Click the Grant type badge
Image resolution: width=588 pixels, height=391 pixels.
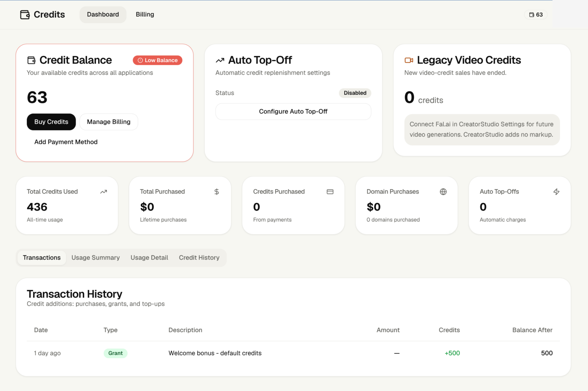coord(115,353)
